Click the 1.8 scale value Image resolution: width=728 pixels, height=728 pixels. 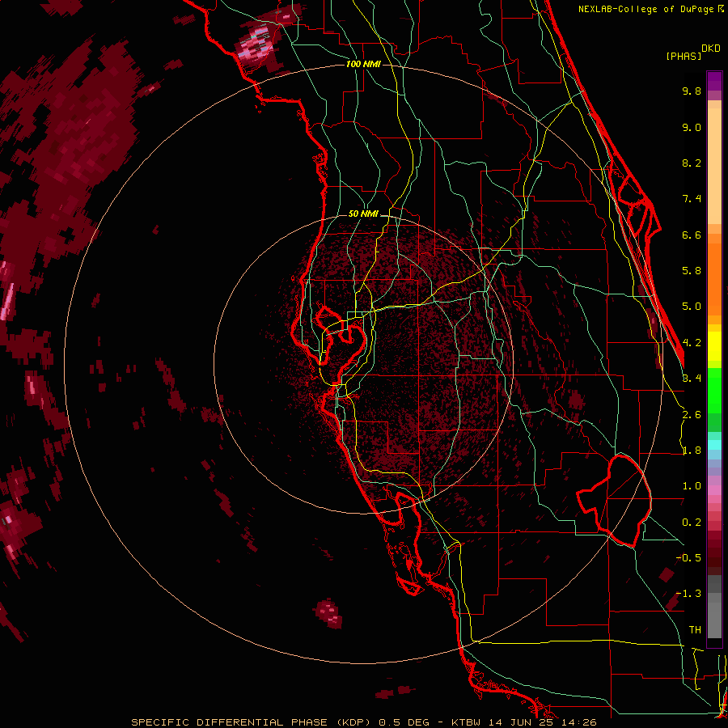pos(692,451)
